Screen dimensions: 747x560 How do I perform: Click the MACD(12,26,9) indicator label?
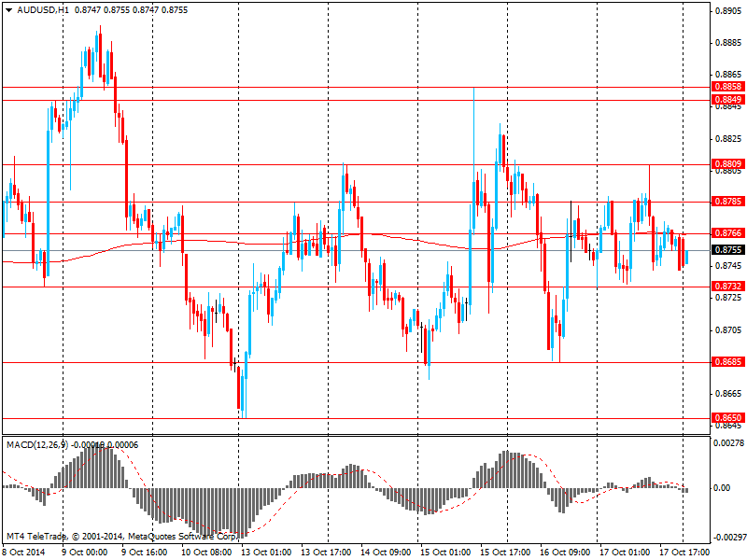coord(37,444)
